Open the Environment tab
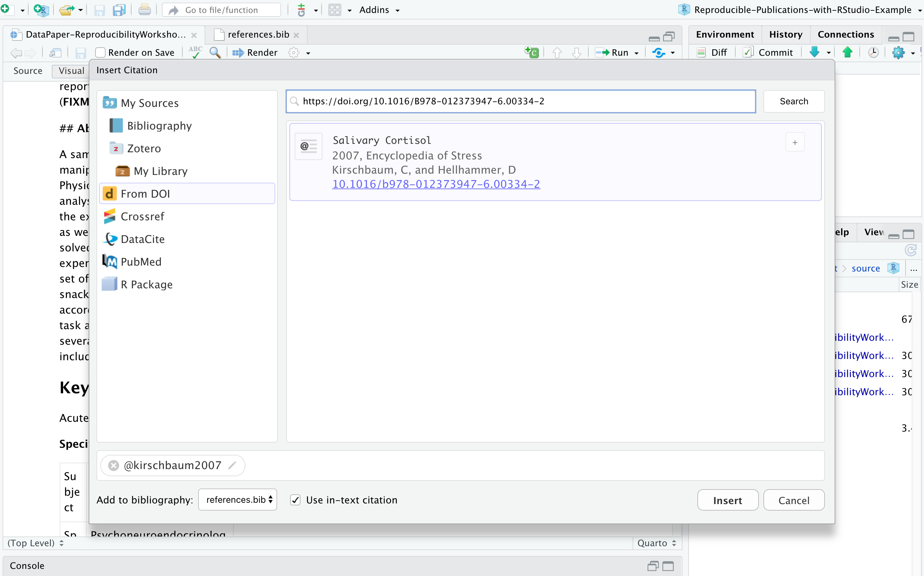The width and height of the screenshot is (924, 576). coord(725,35)
